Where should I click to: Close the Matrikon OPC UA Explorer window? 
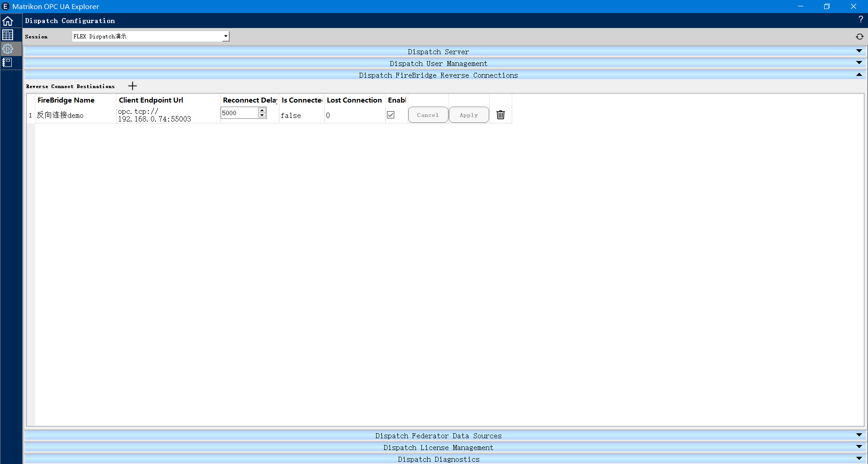[x=854, y=6]
